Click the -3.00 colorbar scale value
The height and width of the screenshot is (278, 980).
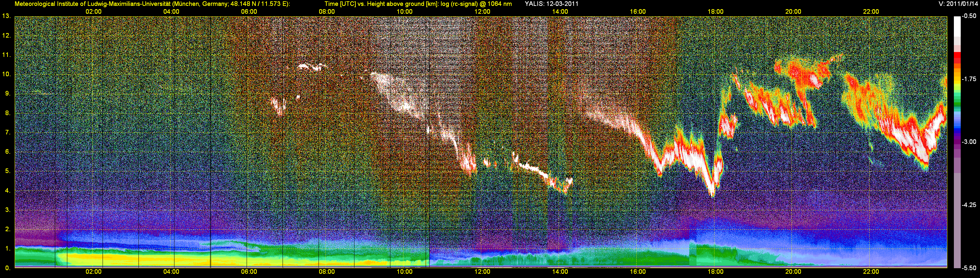(969, 142)
